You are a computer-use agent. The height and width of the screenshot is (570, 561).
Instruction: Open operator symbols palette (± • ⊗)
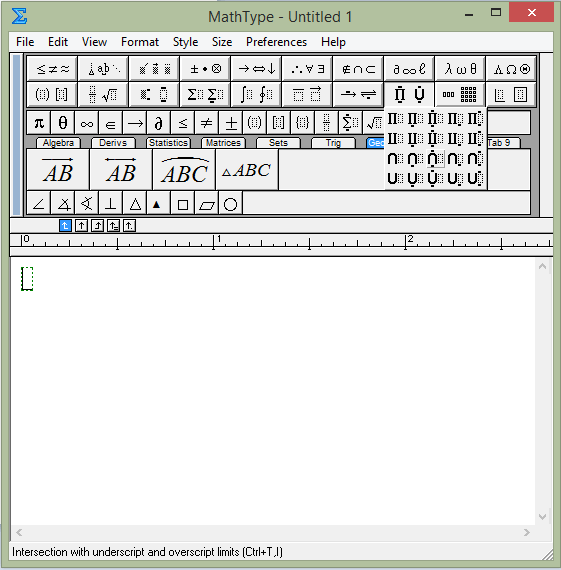pos(205,68)
